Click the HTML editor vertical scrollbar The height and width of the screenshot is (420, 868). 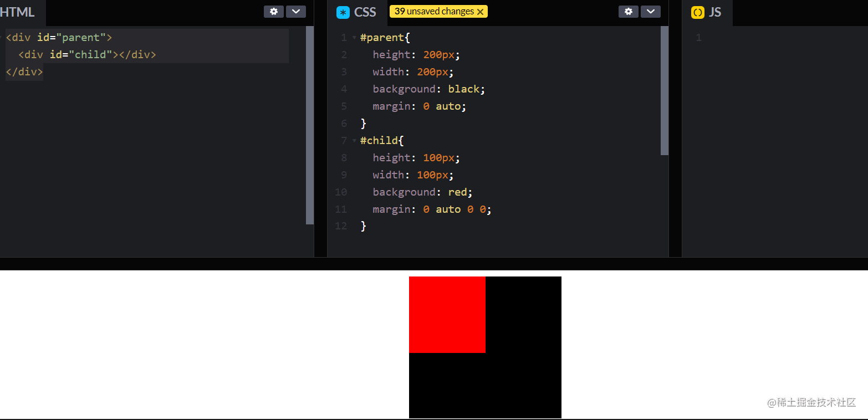pyautogui.click(x=310, y=125)
